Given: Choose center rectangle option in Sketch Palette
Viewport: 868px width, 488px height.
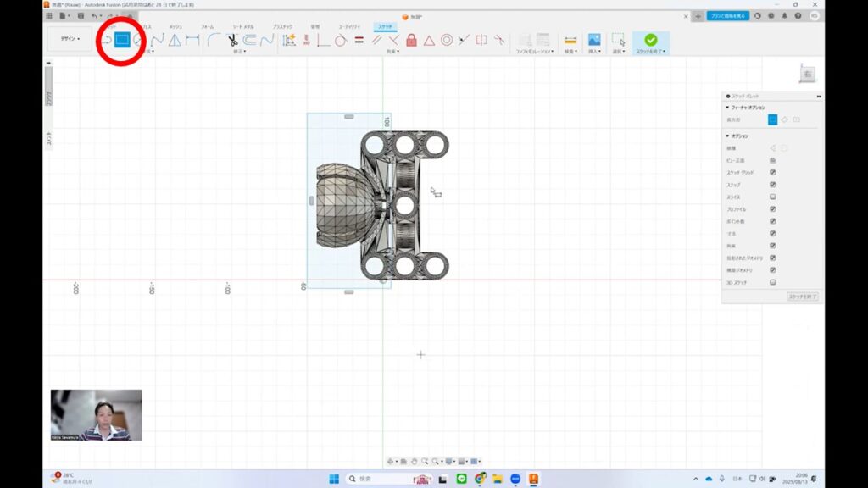Looking at the screenshot, I should tap(797, 119).
